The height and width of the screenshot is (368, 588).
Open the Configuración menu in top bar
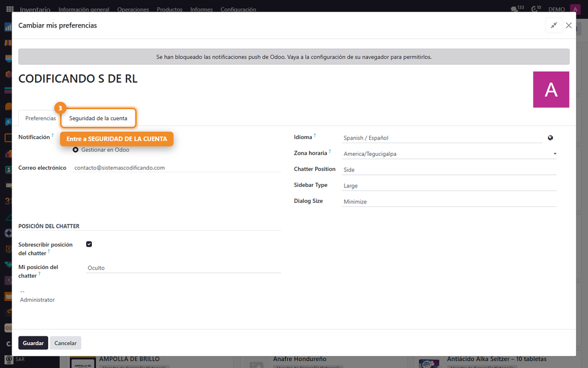238,9
